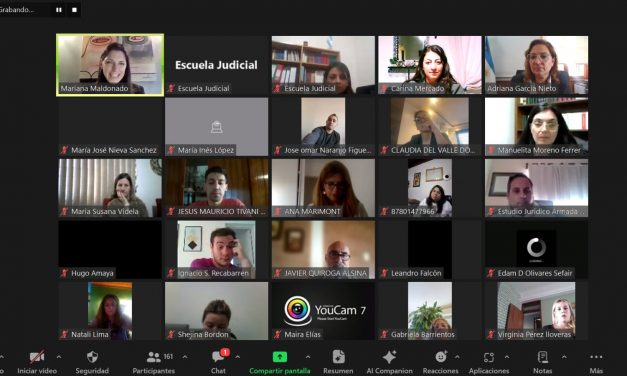The image size is (627, 376).
Task: Open the Chat icon with notification badge
Action: [x=219, y=356]
